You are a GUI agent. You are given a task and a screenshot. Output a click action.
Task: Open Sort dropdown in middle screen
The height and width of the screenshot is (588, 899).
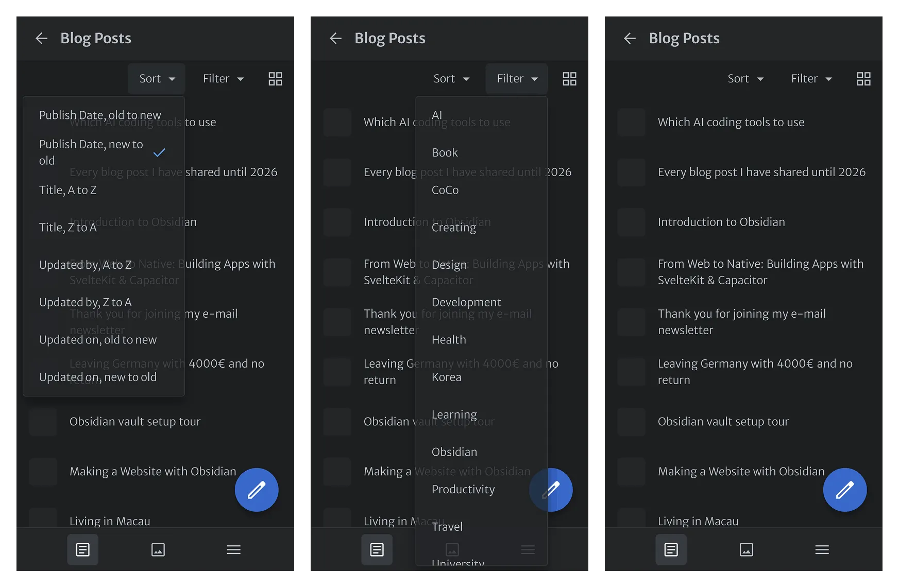pos(451,79)
